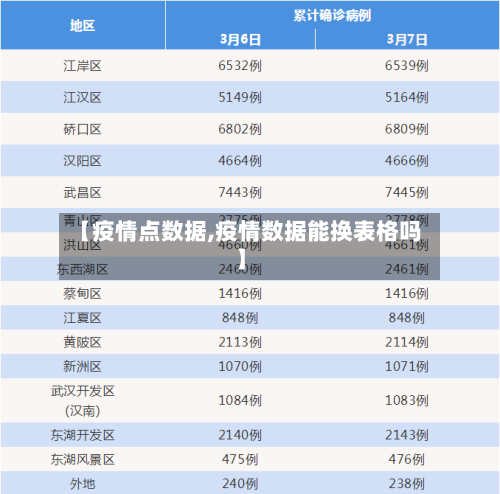Click the 外地 row label

click(x=83, y=484)
